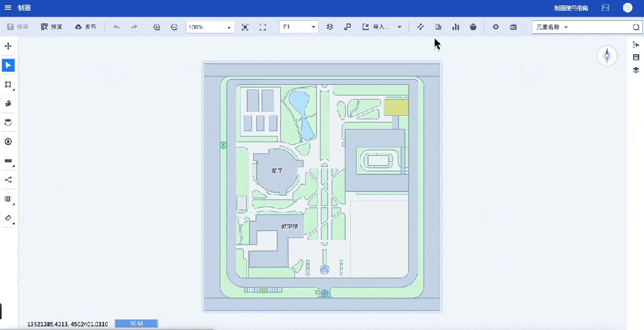Open the settings gear in toolbar

(x=495, y=27)
